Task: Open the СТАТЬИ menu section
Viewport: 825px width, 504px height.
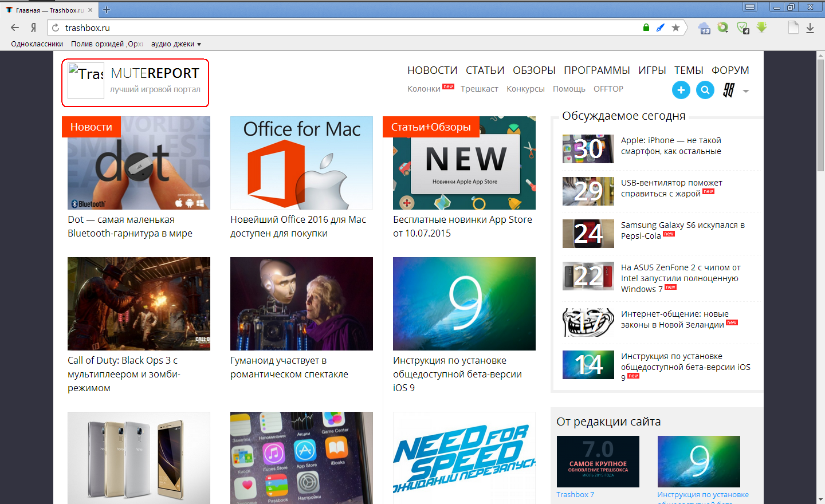Action: click(x=485, y=70)
